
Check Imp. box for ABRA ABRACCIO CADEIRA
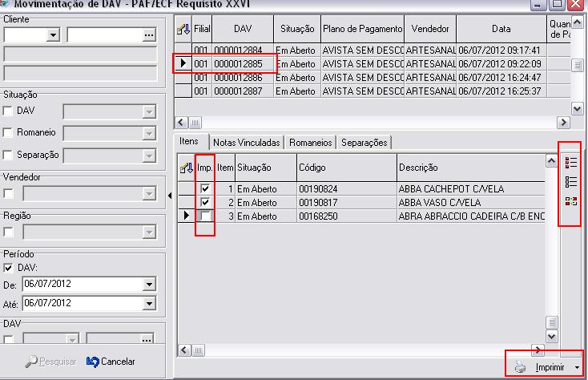click(x=205, y=216)
